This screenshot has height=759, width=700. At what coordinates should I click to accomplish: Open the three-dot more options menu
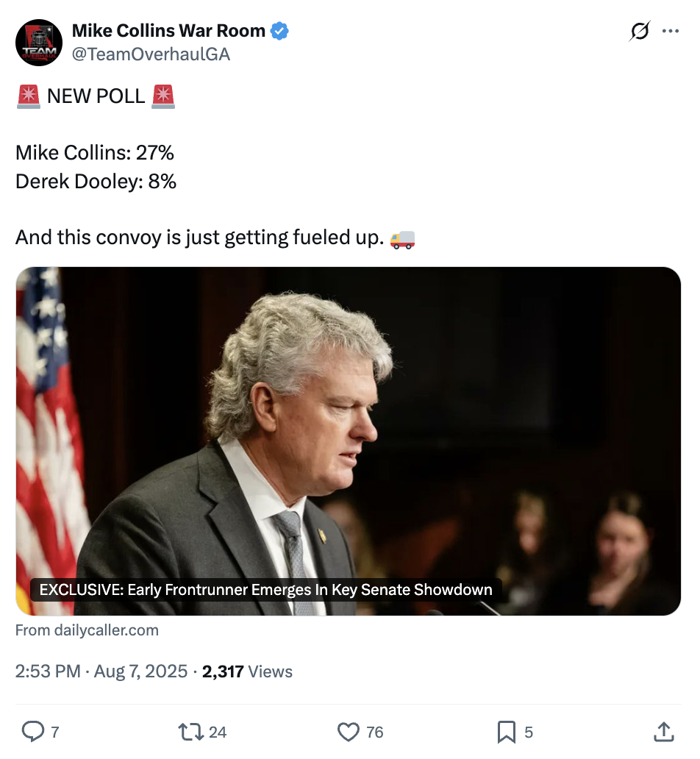pos(671,32)
